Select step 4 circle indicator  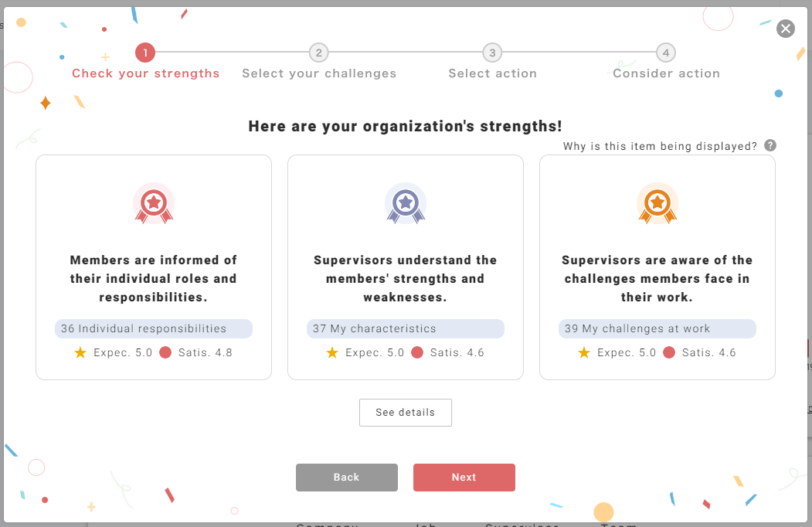(x=666, y=53)
